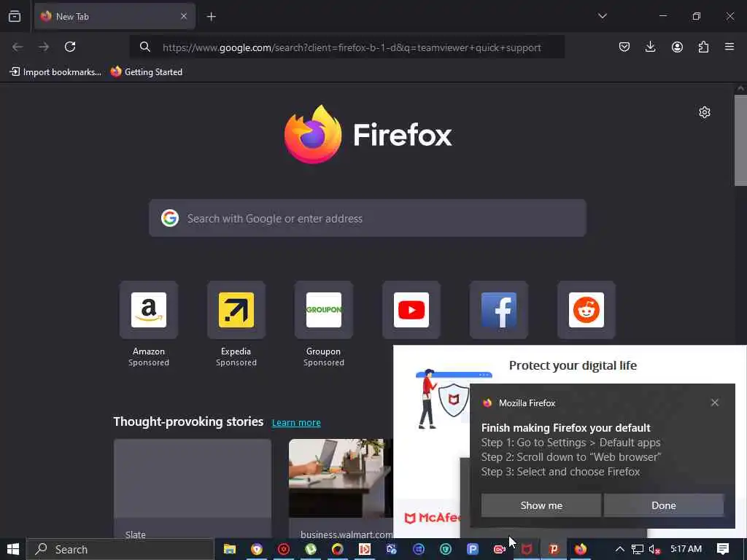Dismiss the Mozilla Firefox notification with X
747x560 pixels.
click(715, 402)
